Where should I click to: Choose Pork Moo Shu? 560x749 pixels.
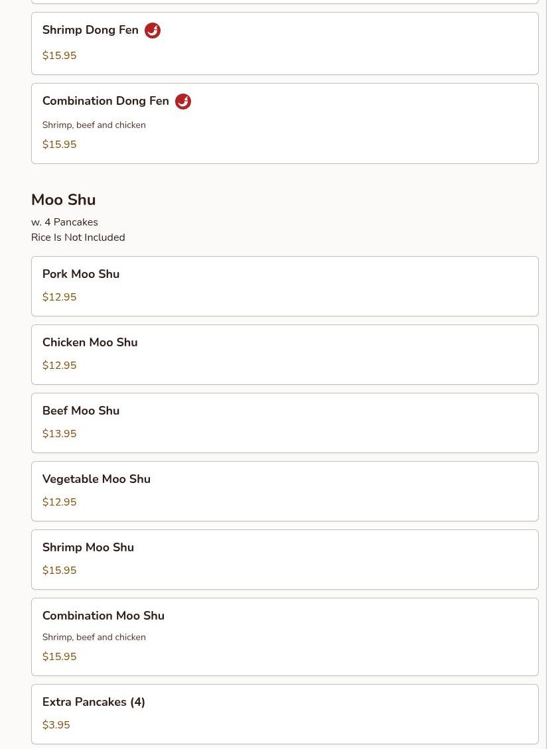285,286
